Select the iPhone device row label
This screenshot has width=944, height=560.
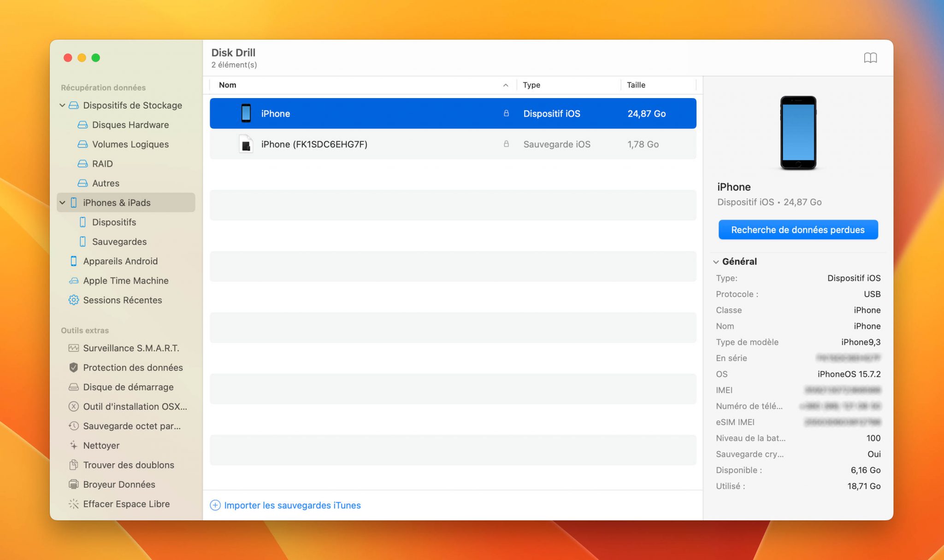coord(276,113)
